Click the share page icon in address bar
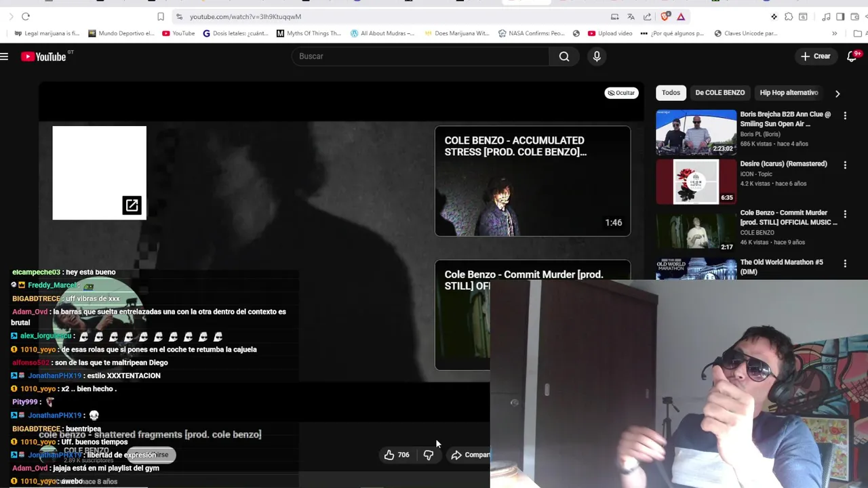The height and width of the screenshot is (488, 868). 647,16
